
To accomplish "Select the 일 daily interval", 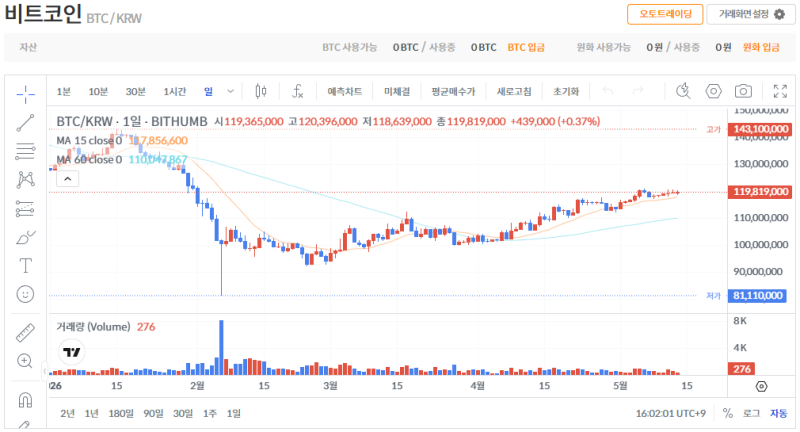I will tap(208, 91).
